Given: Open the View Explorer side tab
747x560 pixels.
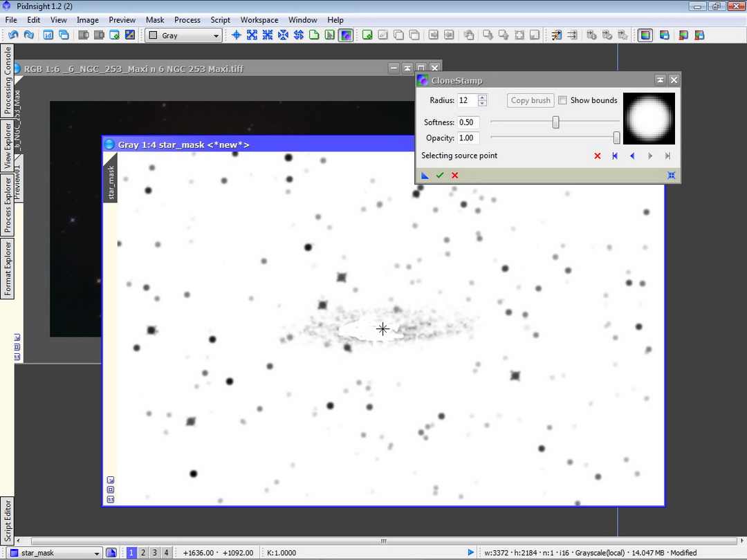Looking at the screenshot, I should click(x=7, y=146).
